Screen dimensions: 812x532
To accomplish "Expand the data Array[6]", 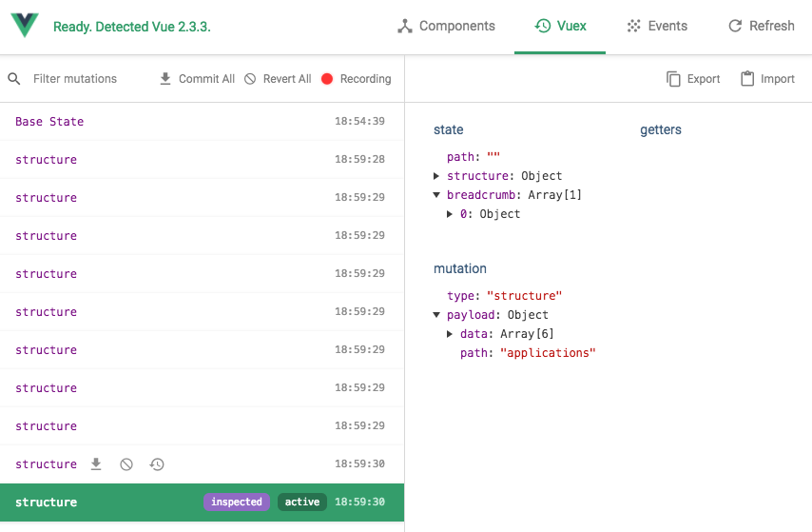I will point(450,334).
